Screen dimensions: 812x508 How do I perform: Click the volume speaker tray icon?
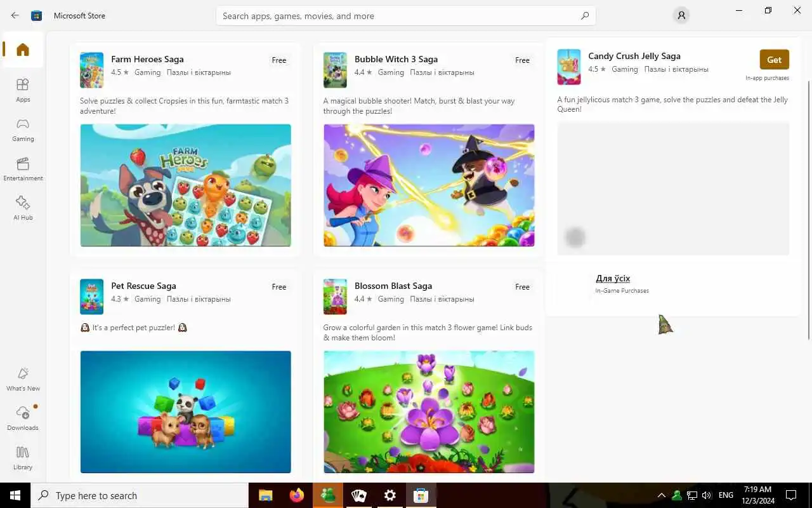click(x=707, y=495)
